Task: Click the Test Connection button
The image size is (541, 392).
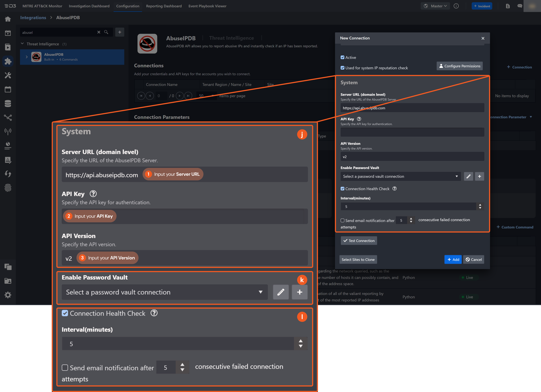Action: coord(359,241)
